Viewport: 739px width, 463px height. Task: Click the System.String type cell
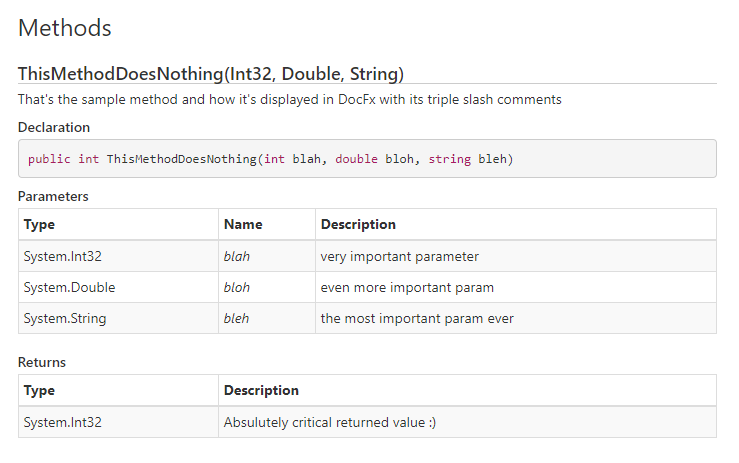(x=65, y=318)
